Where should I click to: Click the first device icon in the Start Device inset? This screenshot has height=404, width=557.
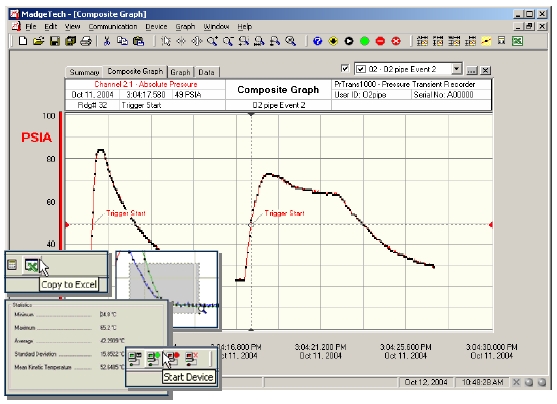[135, 359]
